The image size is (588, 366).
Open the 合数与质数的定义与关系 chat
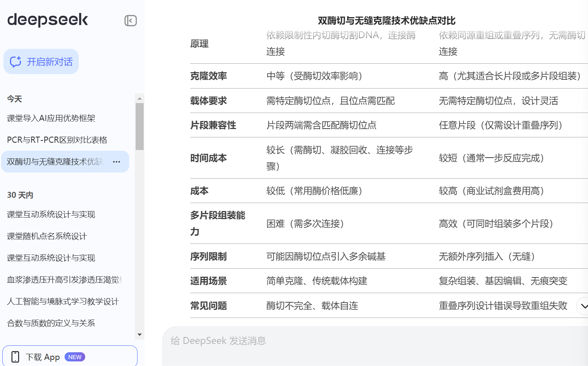coord(51,323)
